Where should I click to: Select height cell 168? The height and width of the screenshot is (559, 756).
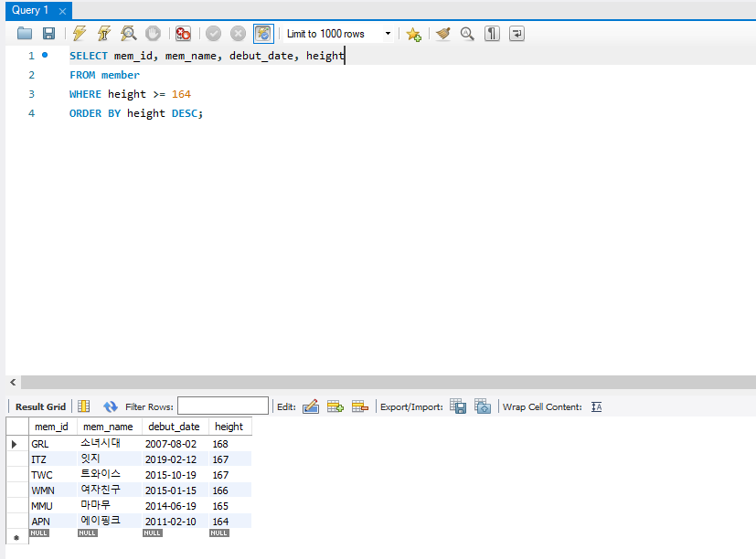pyautogui.click(x=230, y=444)
